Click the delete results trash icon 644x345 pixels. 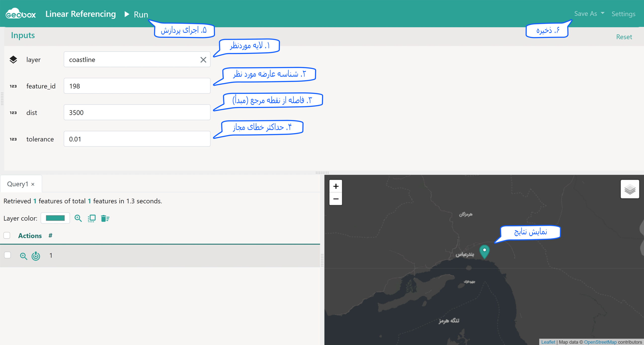[x=105, y=218]
